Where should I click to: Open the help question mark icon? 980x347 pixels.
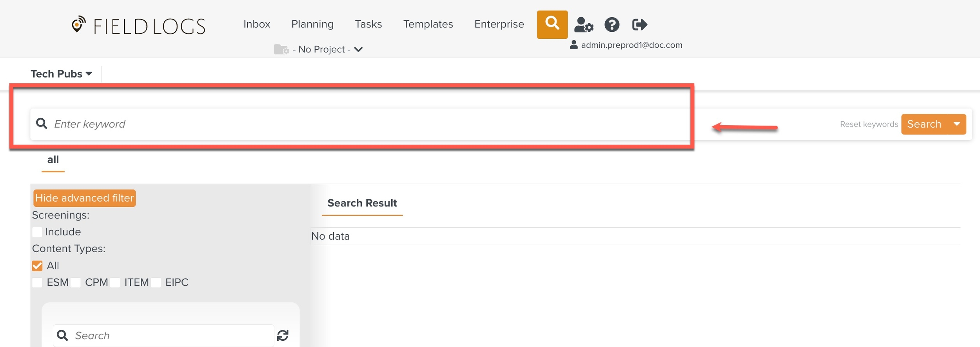(612, 25)
